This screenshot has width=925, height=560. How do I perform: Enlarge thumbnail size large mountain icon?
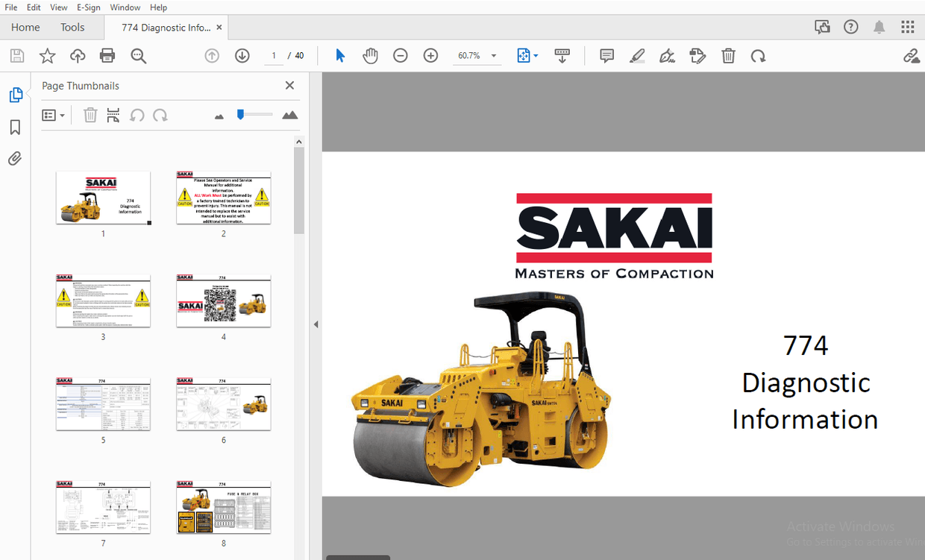click(290, 115)
